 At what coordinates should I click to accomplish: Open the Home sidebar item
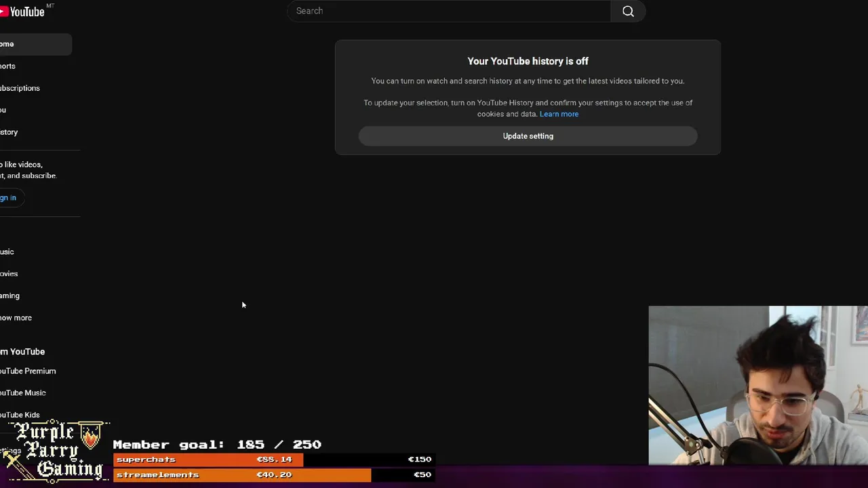[x=35, y=44]
